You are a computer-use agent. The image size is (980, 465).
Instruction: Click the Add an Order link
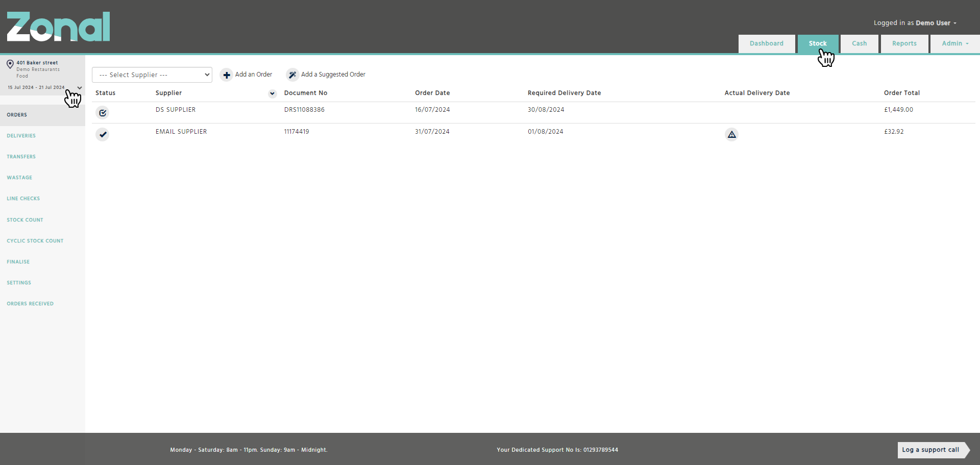pyautogui.click(x=253, y=75)
